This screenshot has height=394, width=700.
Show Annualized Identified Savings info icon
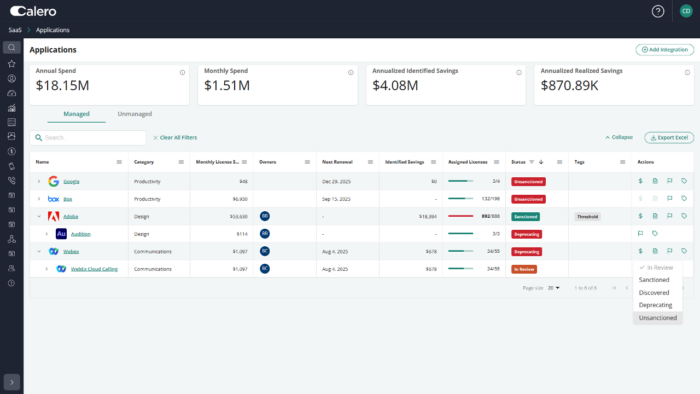click(x=519, y=72)
